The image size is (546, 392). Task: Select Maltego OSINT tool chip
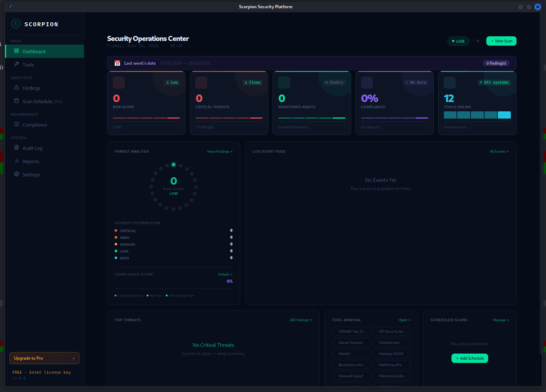(x=391, y=354)
